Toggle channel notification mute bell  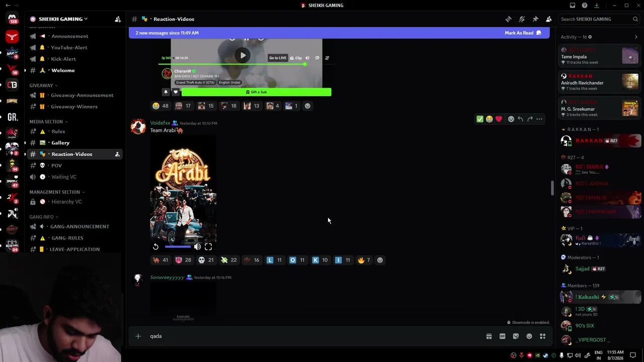[522, 19]
